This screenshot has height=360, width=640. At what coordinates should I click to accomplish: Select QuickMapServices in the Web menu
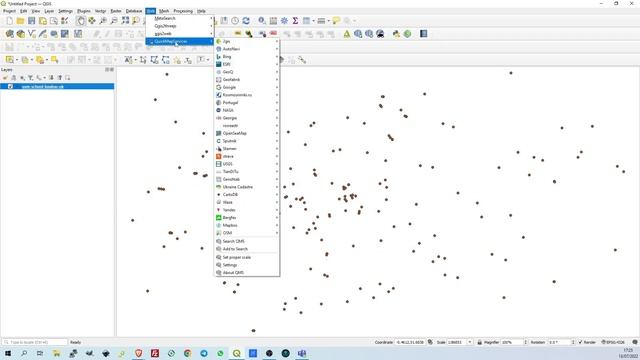180,41
